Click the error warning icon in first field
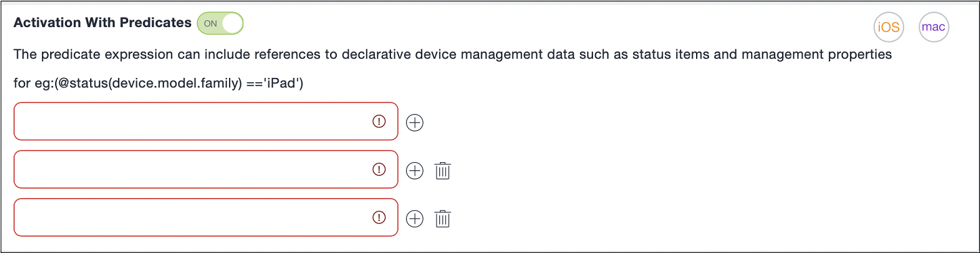 [x=379, y=121]
